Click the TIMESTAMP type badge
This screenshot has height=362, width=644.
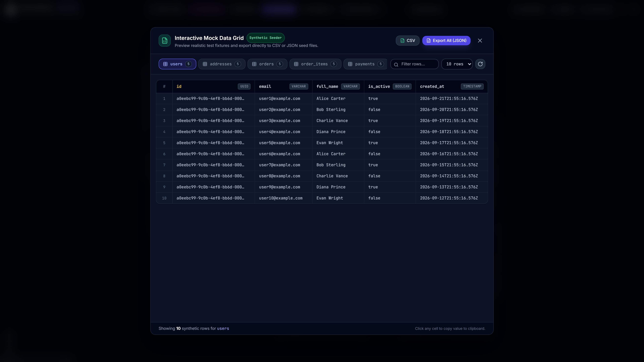click(472, 86)
